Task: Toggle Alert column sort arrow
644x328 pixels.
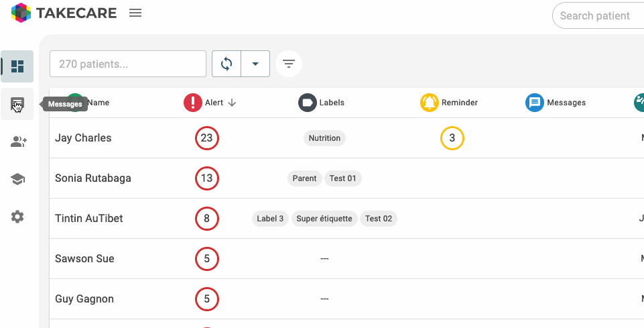Action: [x=232, y=103]
